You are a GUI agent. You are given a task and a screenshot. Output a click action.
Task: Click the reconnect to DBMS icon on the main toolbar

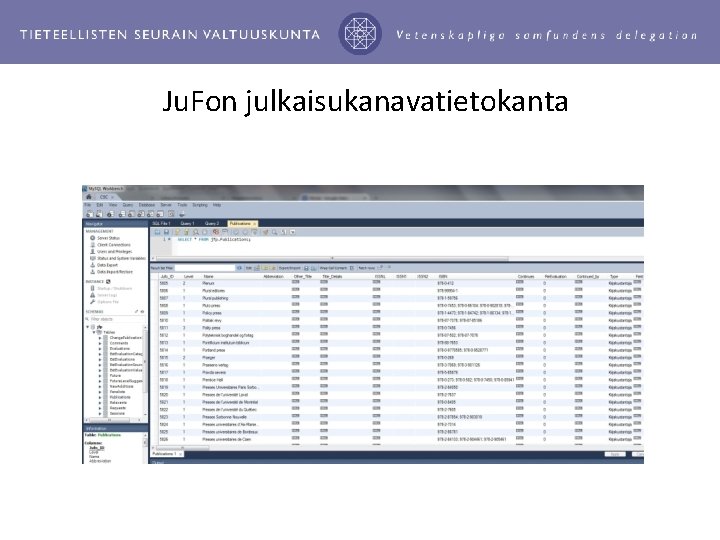(x=182, y=214)
